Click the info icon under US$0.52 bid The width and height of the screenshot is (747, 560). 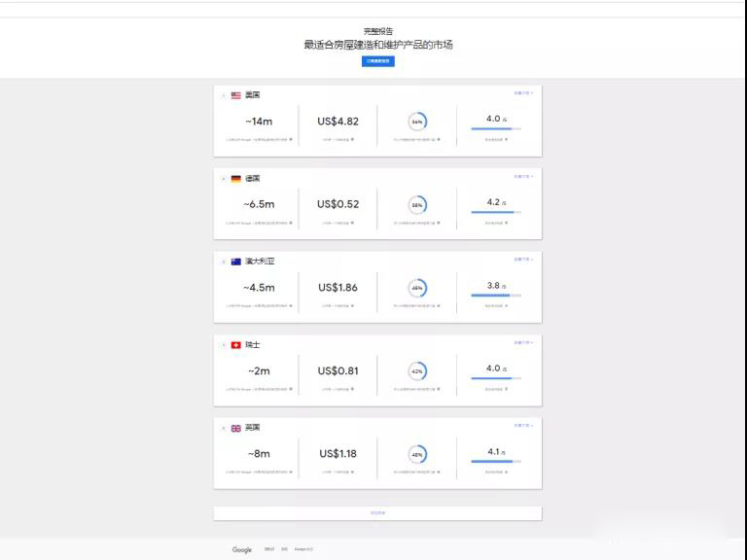pos(352,223)
